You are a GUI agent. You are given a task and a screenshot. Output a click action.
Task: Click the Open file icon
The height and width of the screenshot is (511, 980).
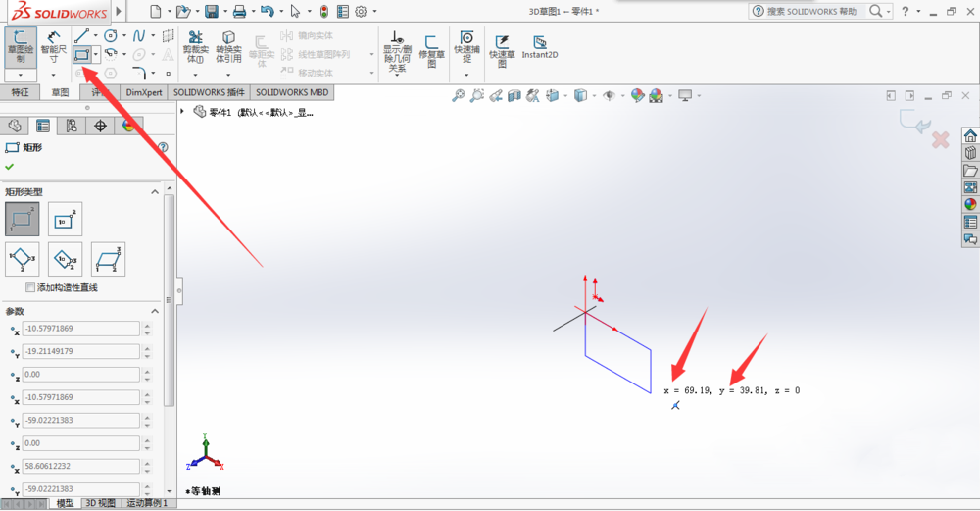pyautogui.click(x=182, y=11)
